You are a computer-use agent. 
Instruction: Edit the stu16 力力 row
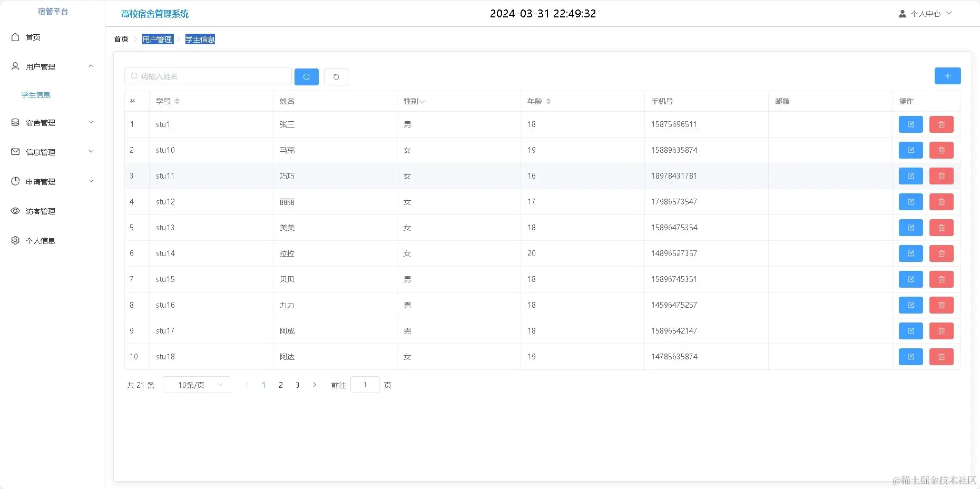[x=911, y=305]
